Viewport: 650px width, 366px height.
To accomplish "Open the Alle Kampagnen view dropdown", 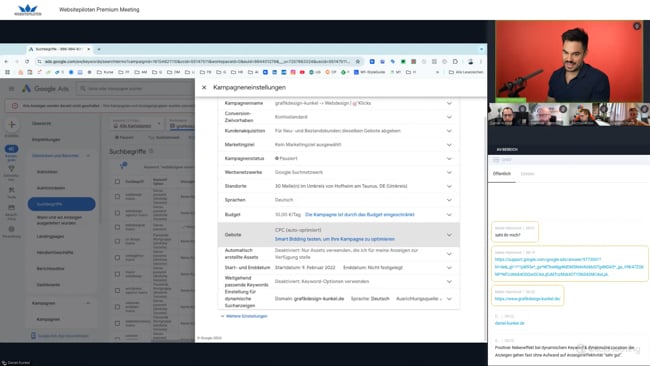I will 136,124.
